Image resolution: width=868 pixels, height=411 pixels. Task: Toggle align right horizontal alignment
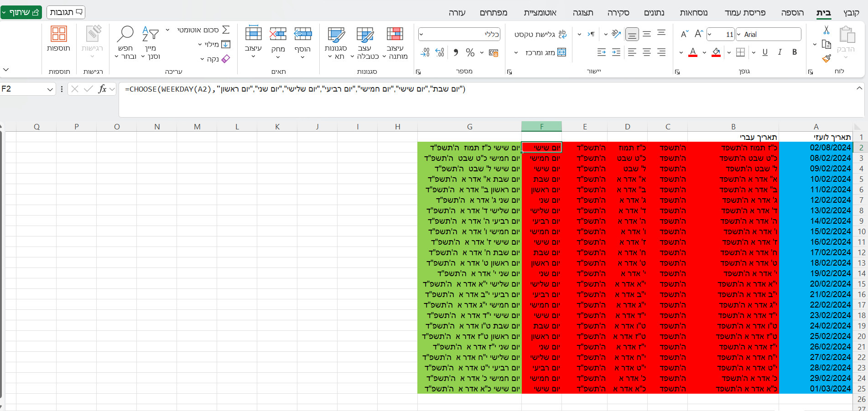pos(661,52)
